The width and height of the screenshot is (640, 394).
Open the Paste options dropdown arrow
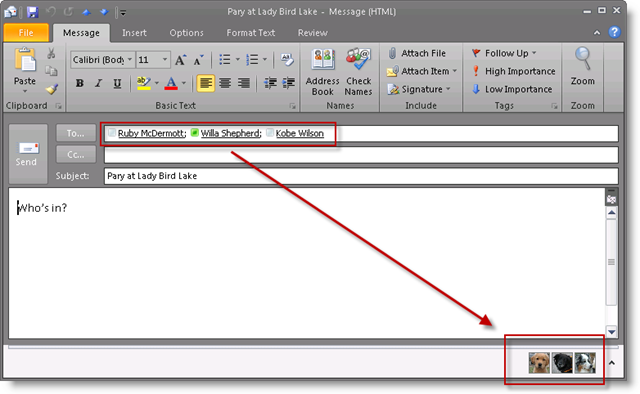(24, 91)
